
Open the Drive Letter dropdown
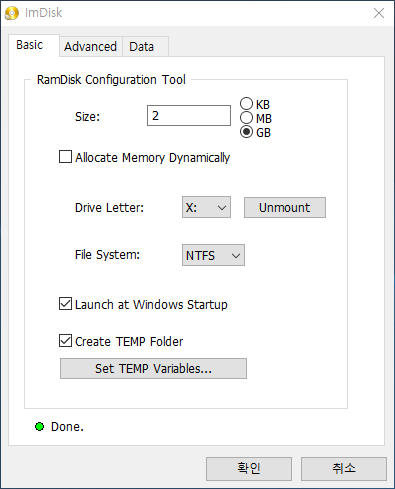point(206,207)
